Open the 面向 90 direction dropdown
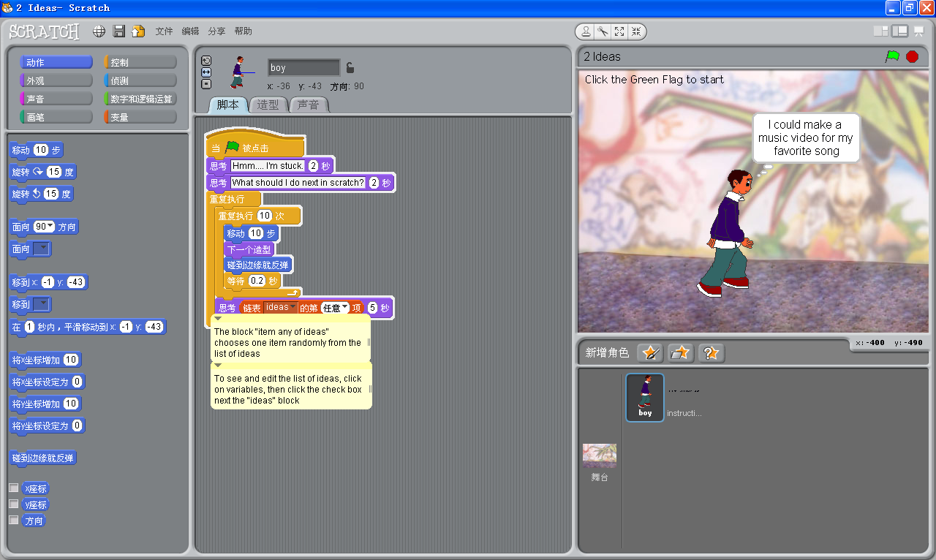The image size is (936, 560). click(x=51, y=227)
